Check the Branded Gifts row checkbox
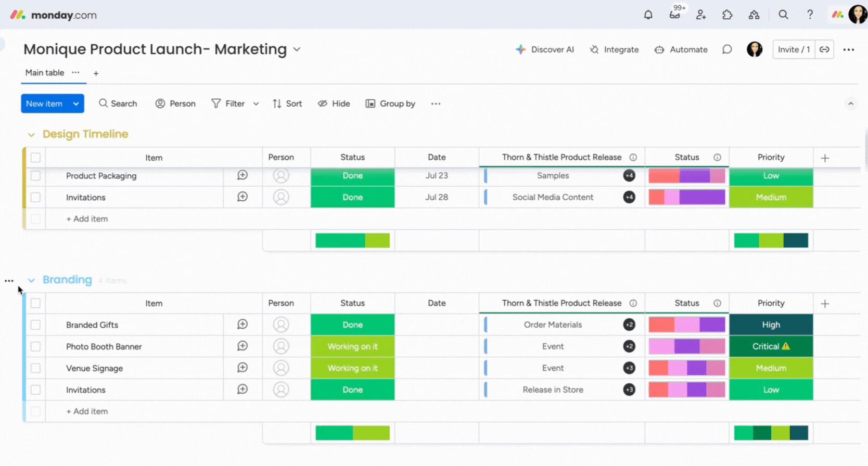The width and height of the screenshot is (868, 466). click(35, 325)
